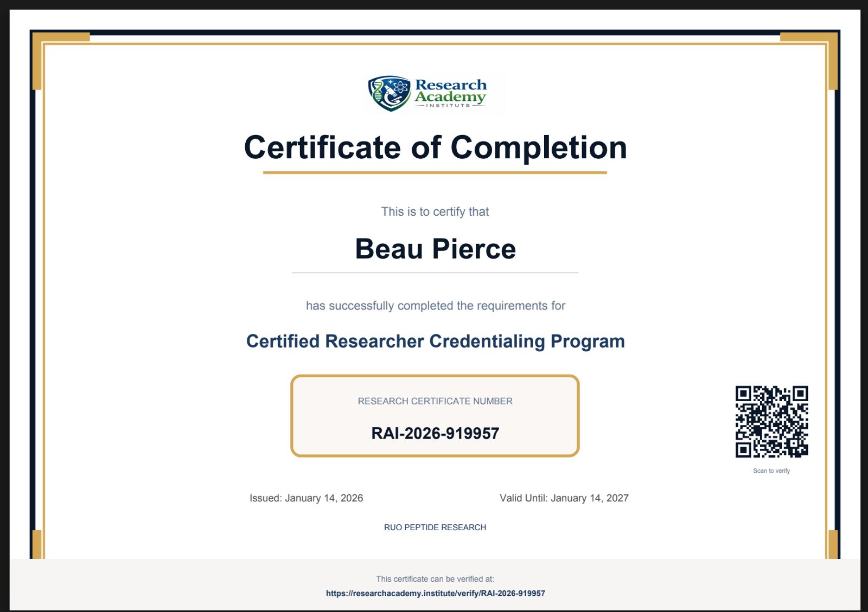The image size is (868, 612).
Task: Select the Certified Researcher Credentialing Program title
Action: [x=436, y=342]
